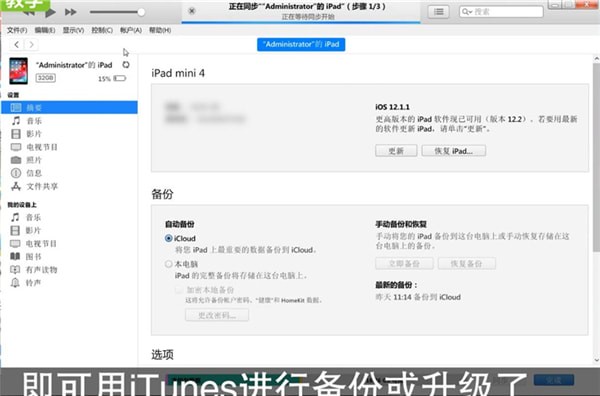Go back with the left chevron
The height and width of the screenshot is (396, 600).
click(x=16, y=45)
